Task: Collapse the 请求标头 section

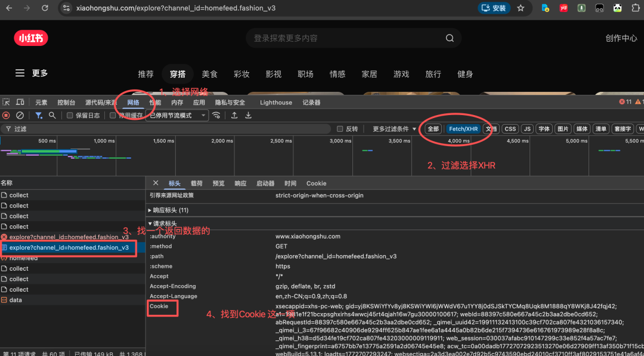Action: 163,224
